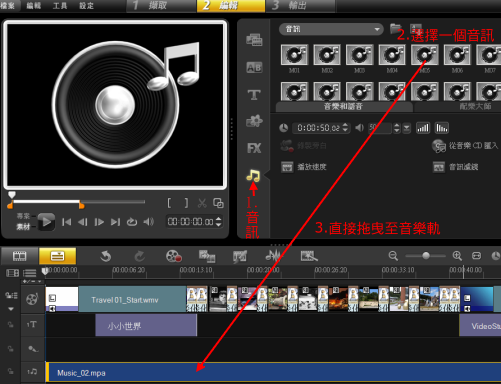Open the 檔案 menu
501x384 pixels.
[x=7, y=6]
